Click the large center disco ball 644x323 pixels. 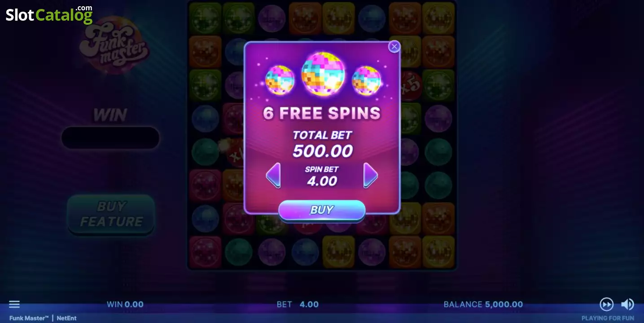(322, 74)
